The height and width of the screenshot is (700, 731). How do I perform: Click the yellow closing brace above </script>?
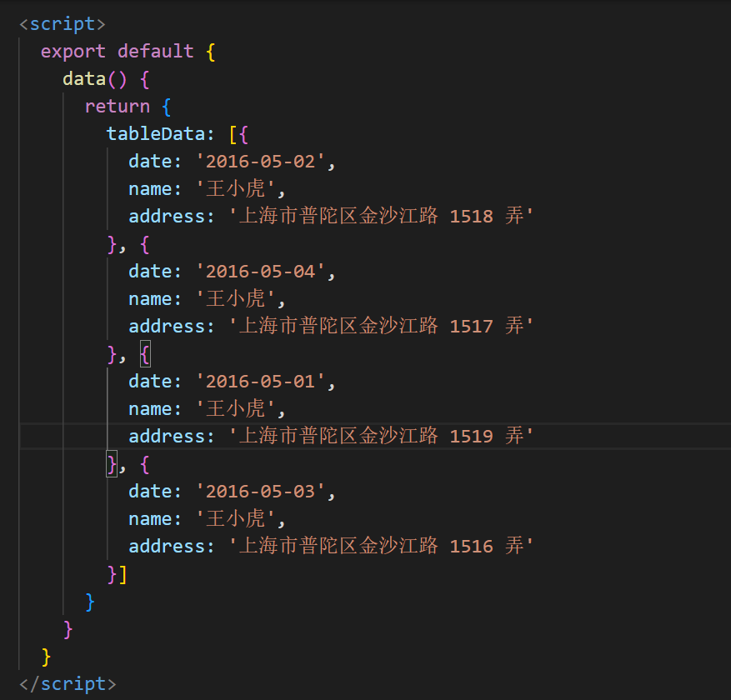click(x=46, y=657)
